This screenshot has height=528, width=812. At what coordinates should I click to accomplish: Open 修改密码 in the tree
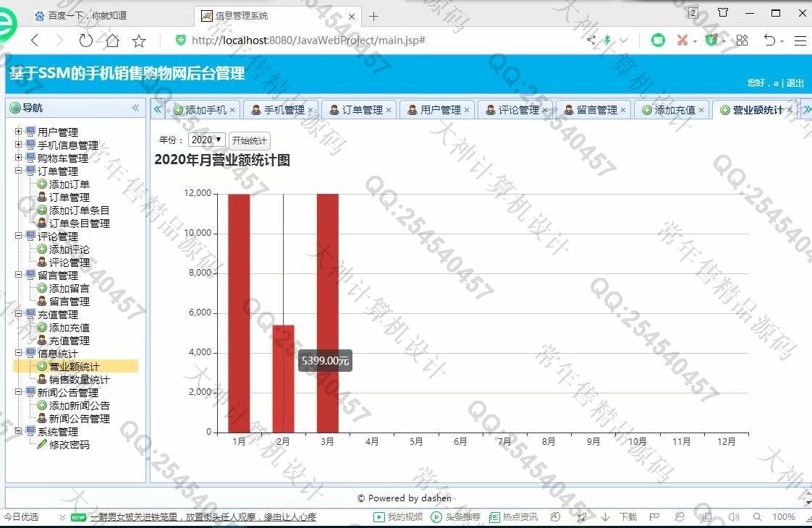(69, 445)
